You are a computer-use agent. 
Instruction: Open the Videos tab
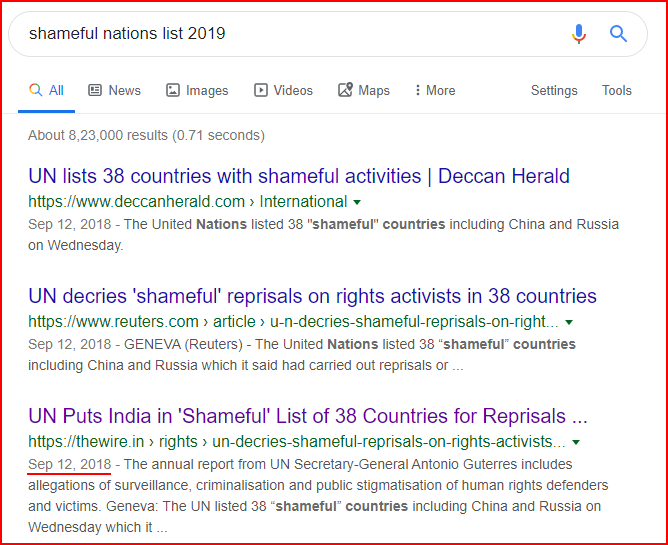[283, 90]
